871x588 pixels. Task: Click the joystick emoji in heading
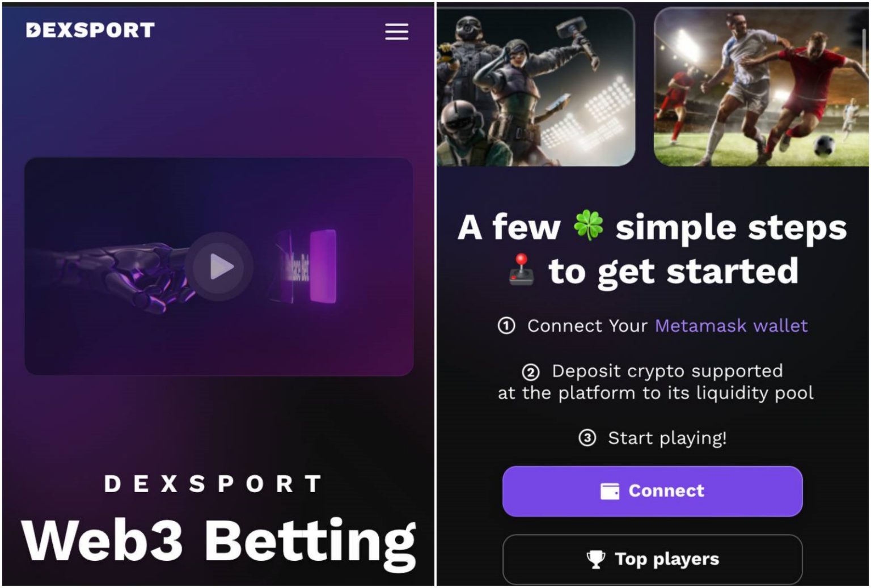pyautogui.click(x=521, y=270)
